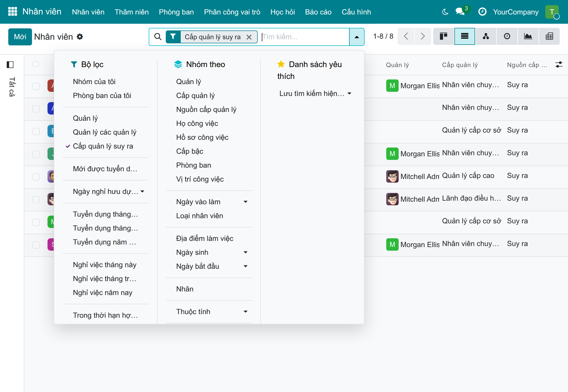Open the activities clock icon

[482, 12]
